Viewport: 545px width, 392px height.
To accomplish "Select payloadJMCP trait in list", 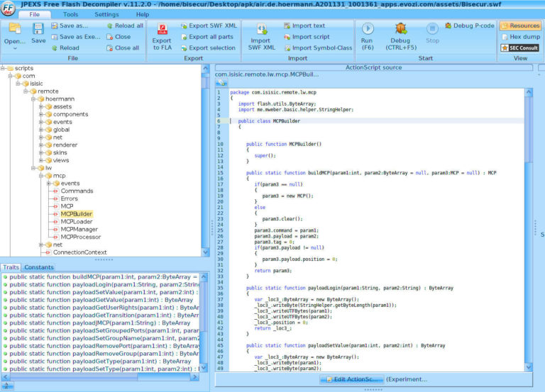I will (x=101, y=323).
